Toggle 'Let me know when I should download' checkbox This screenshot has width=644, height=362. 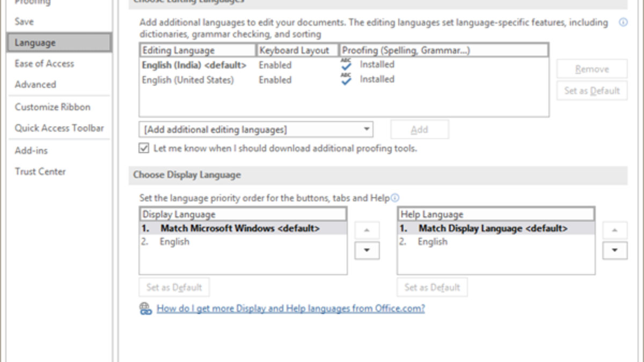pos(144,149)
